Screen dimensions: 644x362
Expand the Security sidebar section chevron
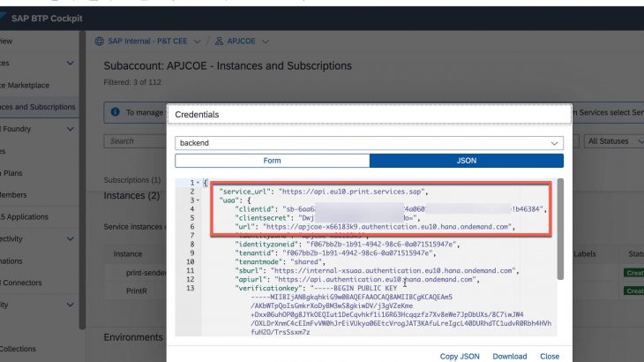[x=70, y=305]
